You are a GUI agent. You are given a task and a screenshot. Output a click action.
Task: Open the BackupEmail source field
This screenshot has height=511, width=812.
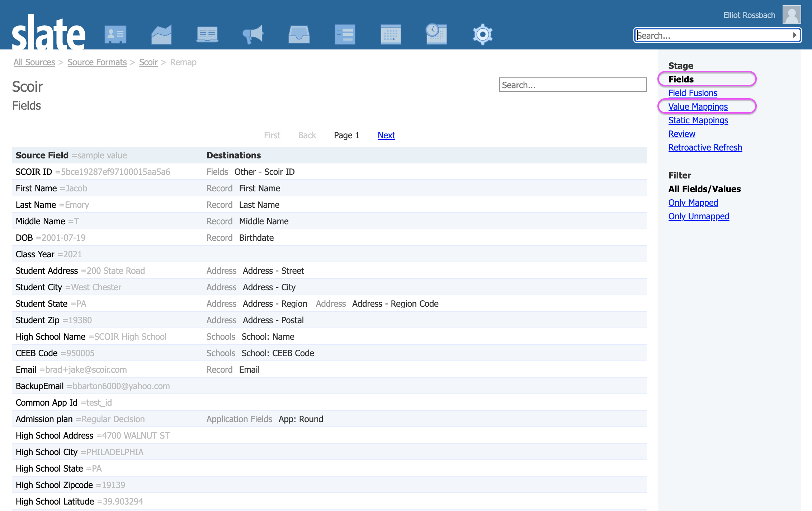[x=40, y=386]
